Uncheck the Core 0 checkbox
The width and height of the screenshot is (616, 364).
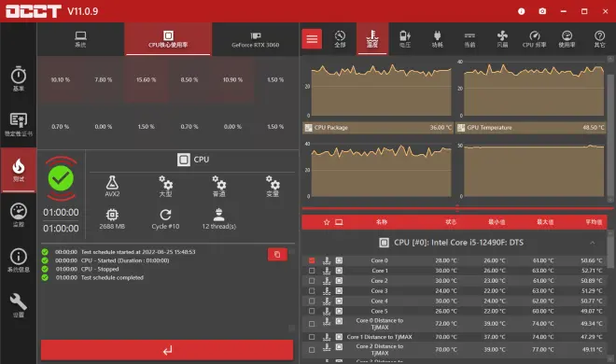point(312,260)
